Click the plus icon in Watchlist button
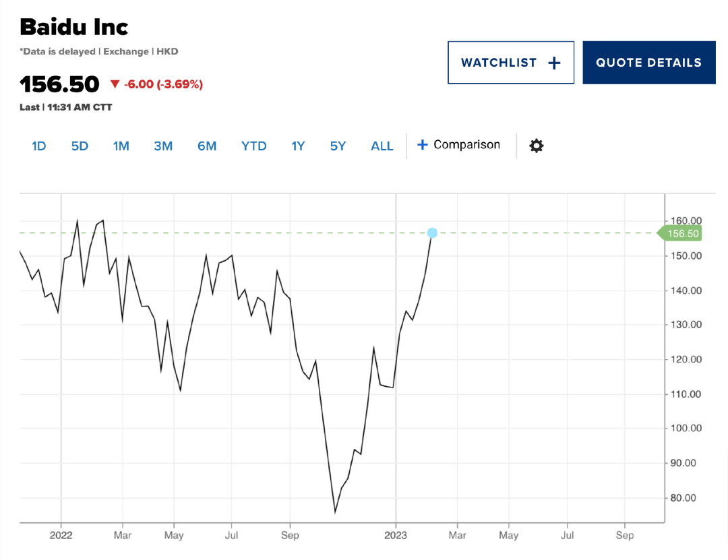This screenshot has height=560, width=728. 554,63
